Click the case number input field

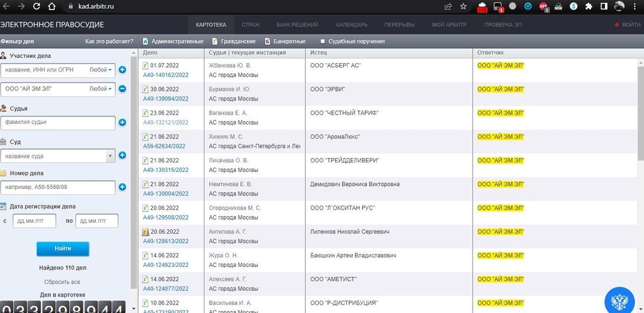tap(58, 188)
